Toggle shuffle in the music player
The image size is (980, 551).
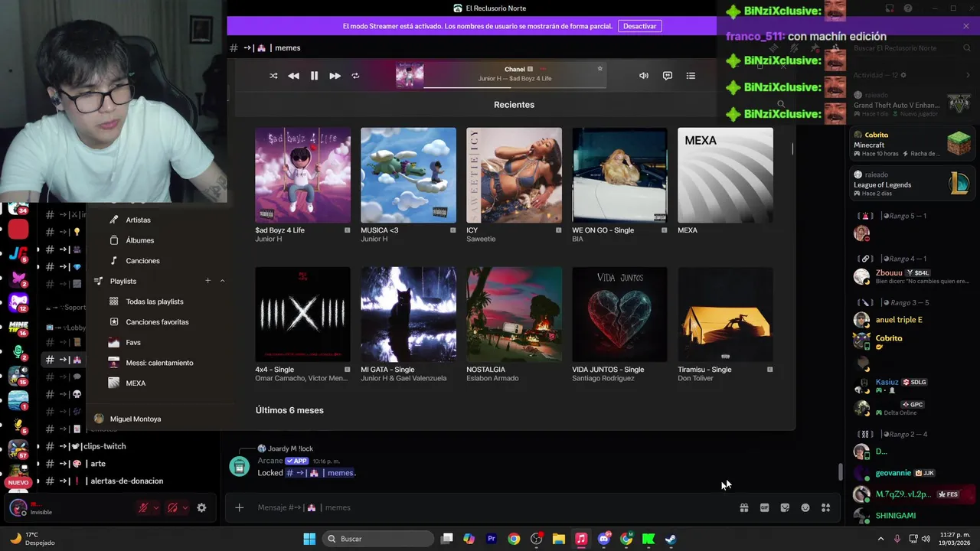(273, 76)
